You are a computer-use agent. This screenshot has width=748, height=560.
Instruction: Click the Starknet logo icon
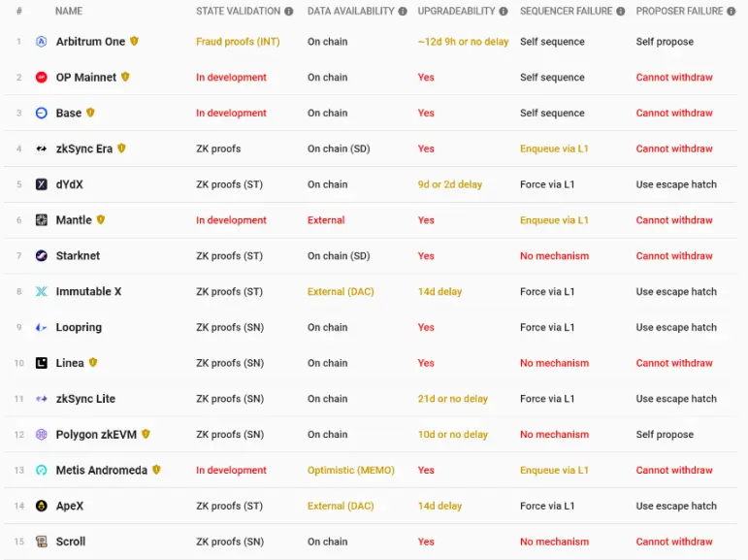pyautogui.click(x=42, y=255)
